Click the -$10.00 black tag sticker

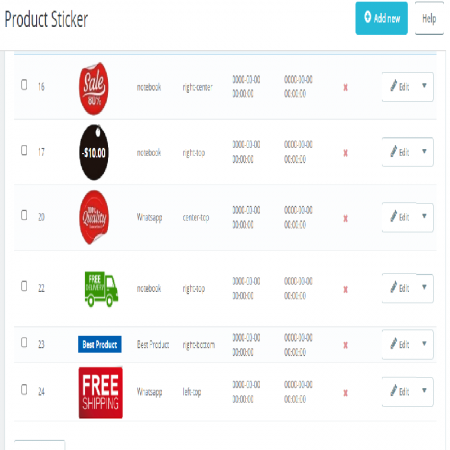[94, 152]
